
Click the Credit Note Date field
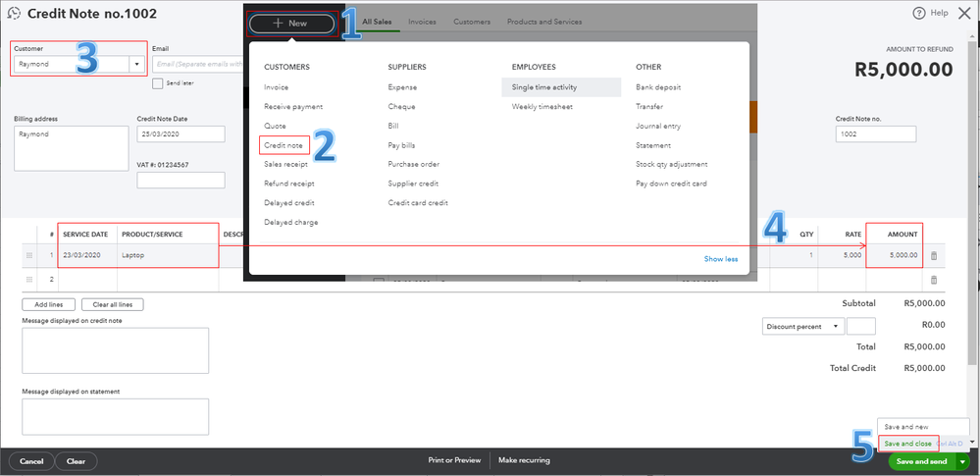pos(181,134)
